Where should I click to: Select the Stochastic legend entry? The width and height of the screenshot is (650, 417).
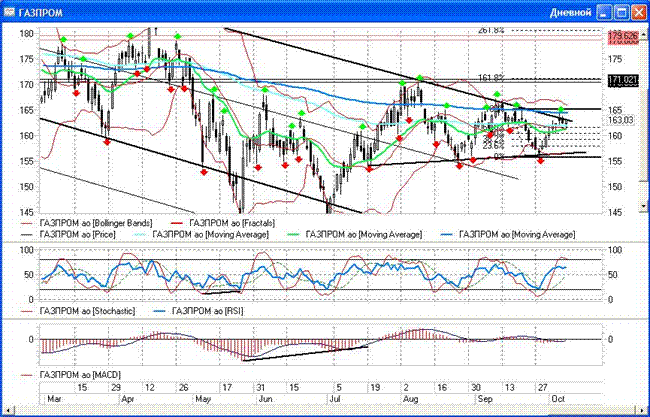point(78,311)
